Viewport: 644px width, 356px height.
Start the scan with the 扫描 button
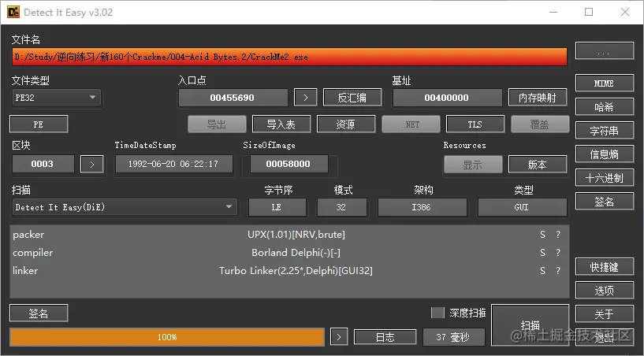(530, 325)
